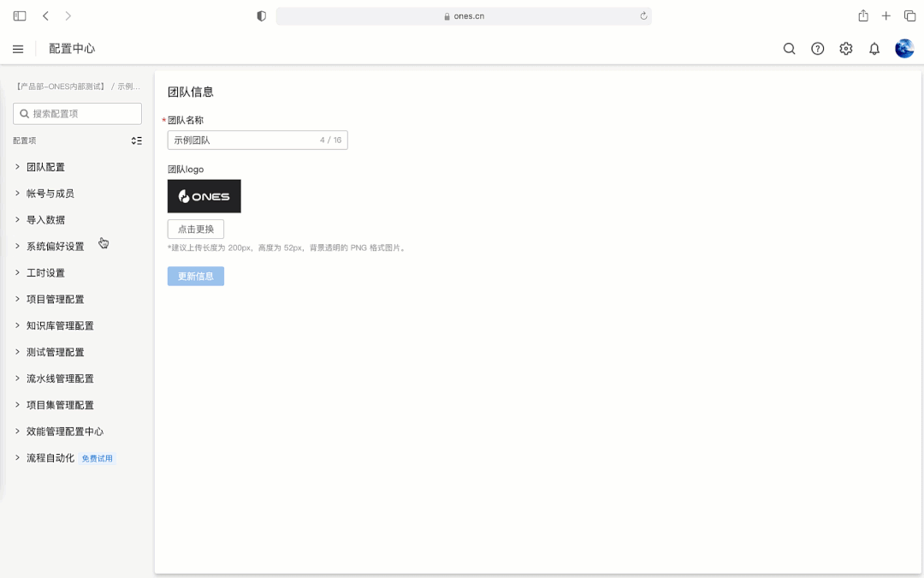This screenshot has width=924, height=578.
Task: Select 项目集管理配置 in the sidebar
Action: (x=60, y=405)
